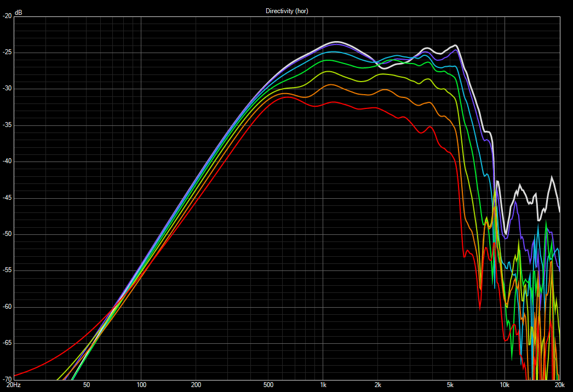Click the '-25' dB axis label

click(7, 52)
